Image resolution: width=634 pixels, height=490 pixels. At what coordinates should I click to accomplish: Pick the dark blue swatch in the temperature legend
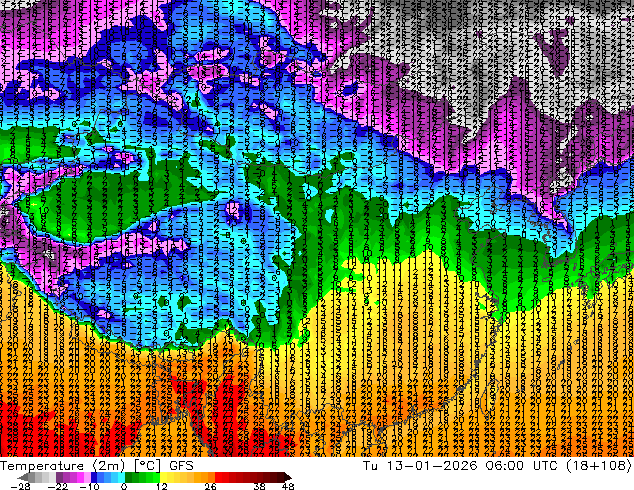pyautogui.click(x=94, y=477)
